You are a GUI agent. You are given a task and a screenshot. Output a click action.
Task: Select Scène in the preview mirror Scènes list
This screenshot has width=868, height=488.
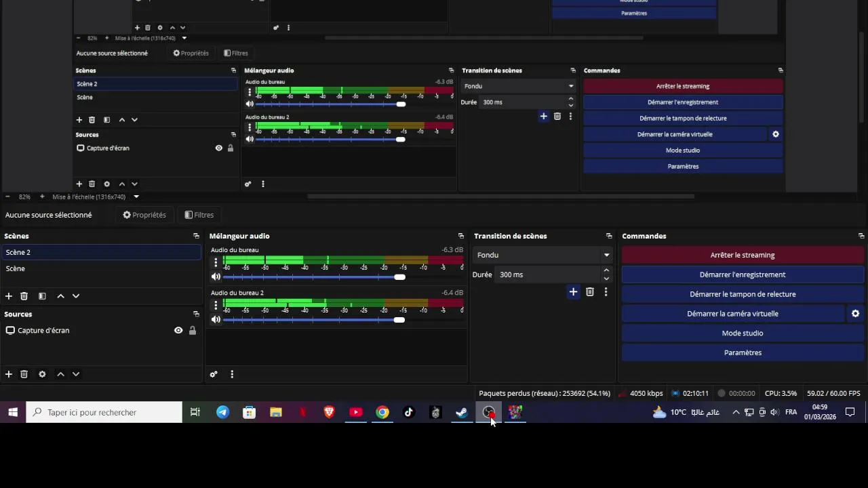(x=156, y=97)
